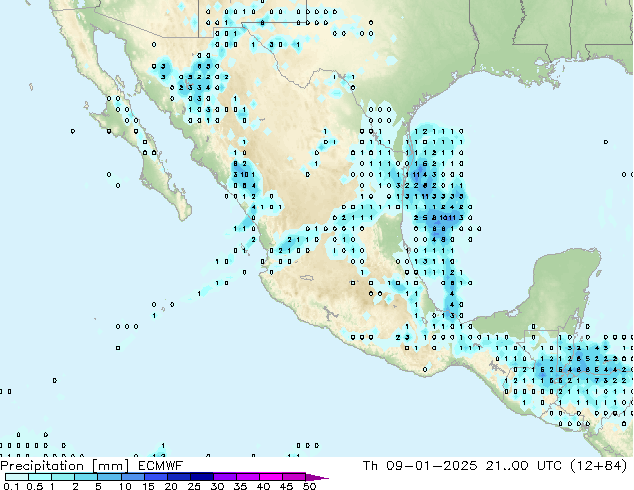Pick the legend color between 2 and 5
Image resolution: width=634 pixels, height=490 pixels.
[87, 477]
